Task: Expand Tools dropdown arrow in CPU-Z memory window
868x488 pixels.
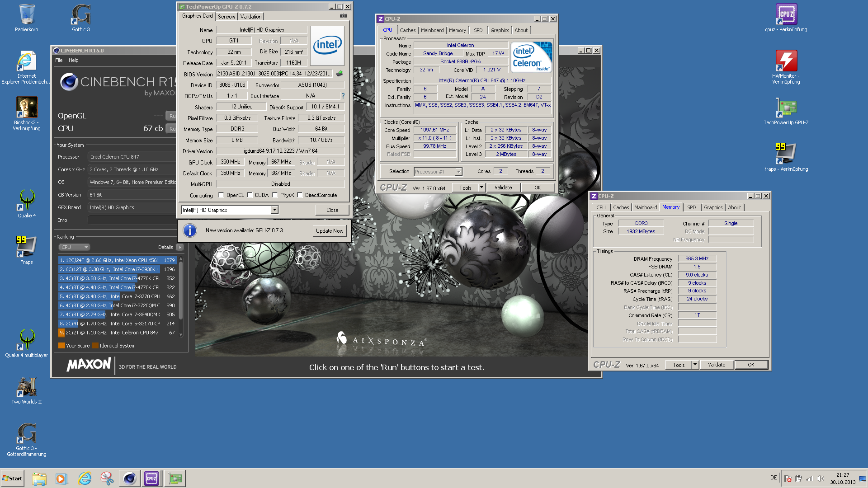Action: pyautogui.click(x=695, y=365)
